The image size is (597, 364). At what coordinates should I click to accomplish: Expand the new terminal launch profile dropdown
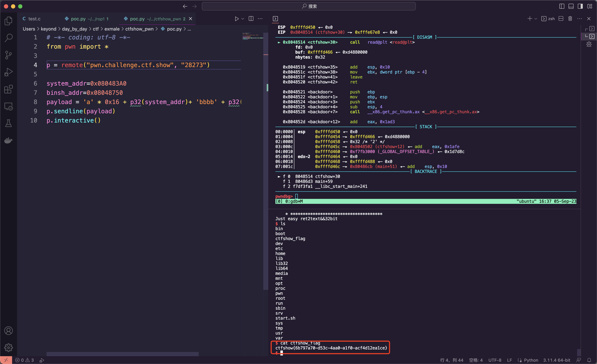pos(536,19)
